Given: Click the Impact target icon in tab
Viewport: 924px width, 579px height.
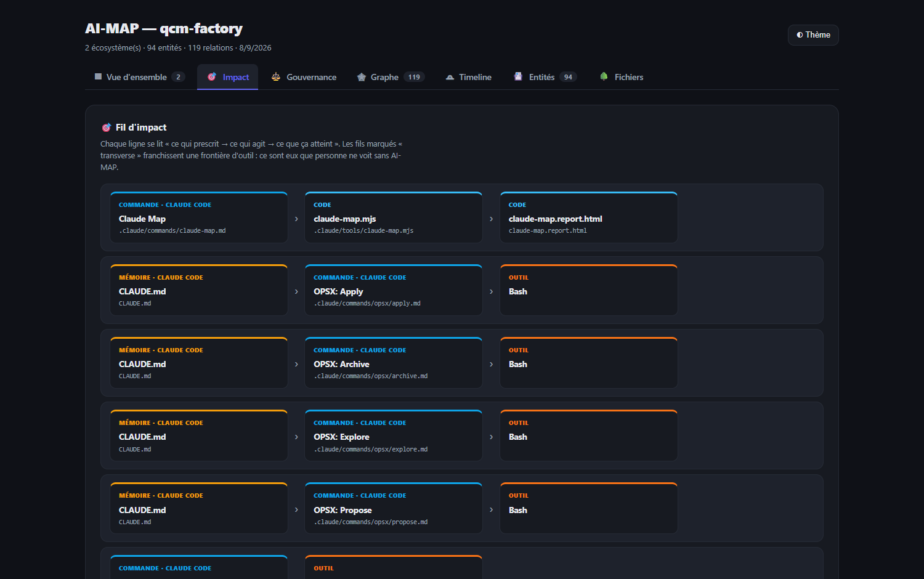Looking at the screenshot, I should click(212, 76).
